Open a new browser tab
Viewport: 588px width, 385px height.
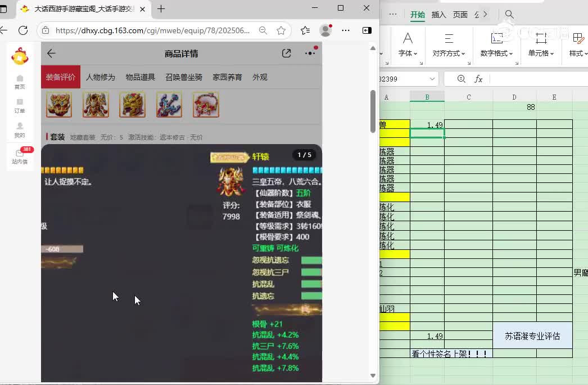pyautogui.click(x=161, y=8)
